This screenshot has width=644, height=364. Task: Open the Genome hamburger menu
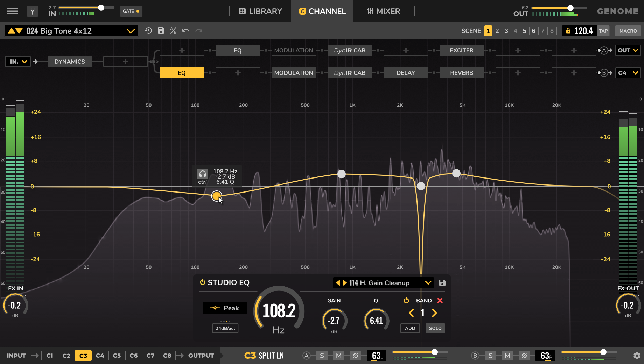tap(12, 11)
